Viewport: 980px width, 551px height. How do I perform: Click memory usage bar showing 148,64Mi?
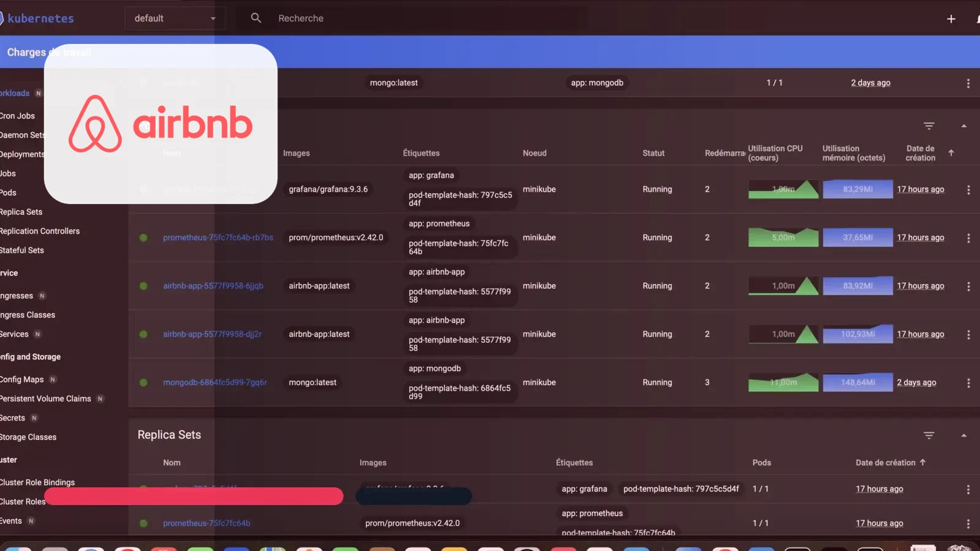pos(858,383)
